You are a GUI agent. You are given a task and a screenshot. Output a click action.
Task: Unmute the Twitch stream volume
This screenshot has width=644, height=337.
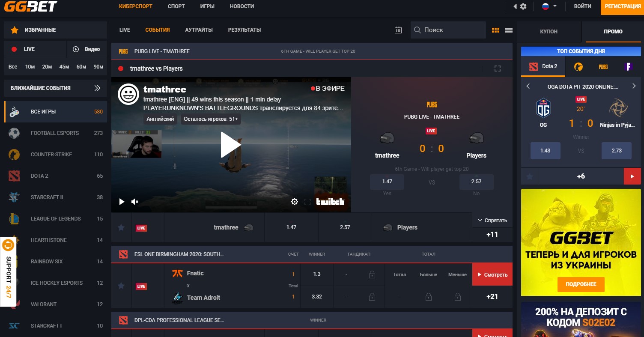[x=135, y=202]
